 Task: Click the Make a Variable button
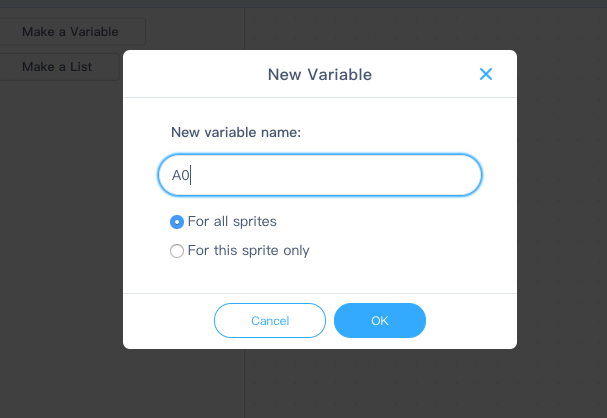pos(72,32)
